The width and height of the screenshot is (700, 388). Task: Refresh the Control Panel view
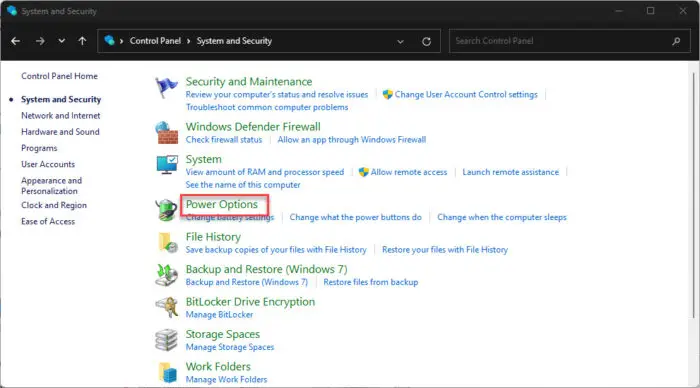426,41
